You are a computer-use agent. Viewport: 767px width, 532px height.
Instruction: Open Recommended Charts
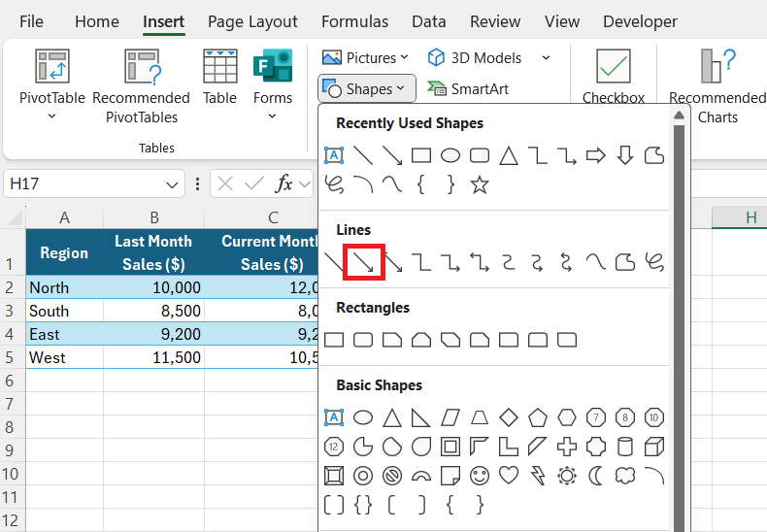tap(717, 86)
